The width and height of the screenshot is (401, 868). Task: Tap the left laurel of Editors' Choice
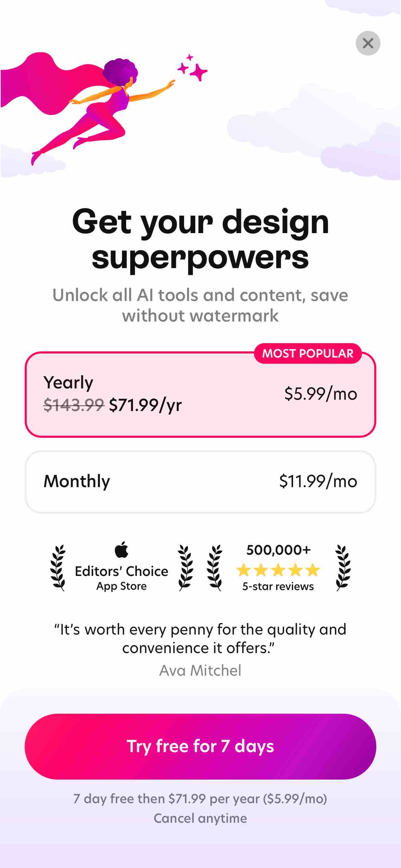tap(58, 568)
